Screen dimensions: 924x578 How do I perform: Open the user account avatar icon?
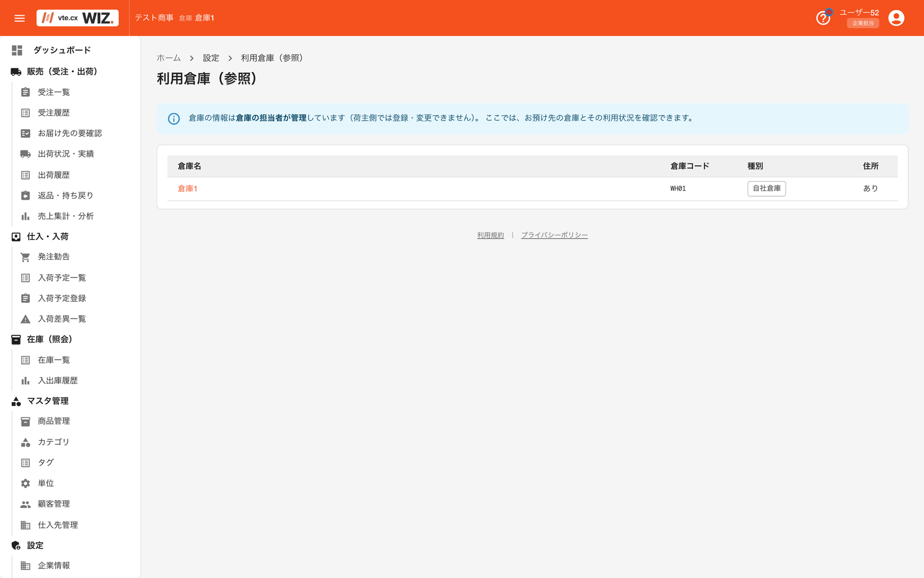896,18
